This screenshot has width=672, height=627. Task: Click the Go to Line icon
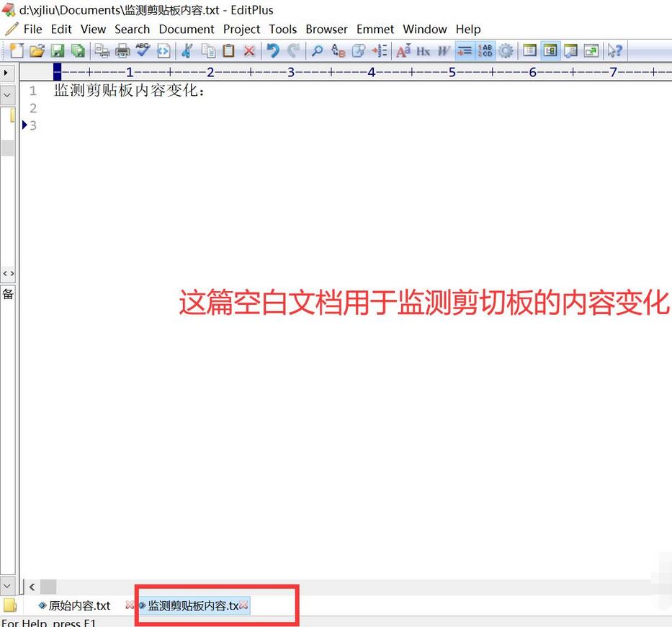380,50
